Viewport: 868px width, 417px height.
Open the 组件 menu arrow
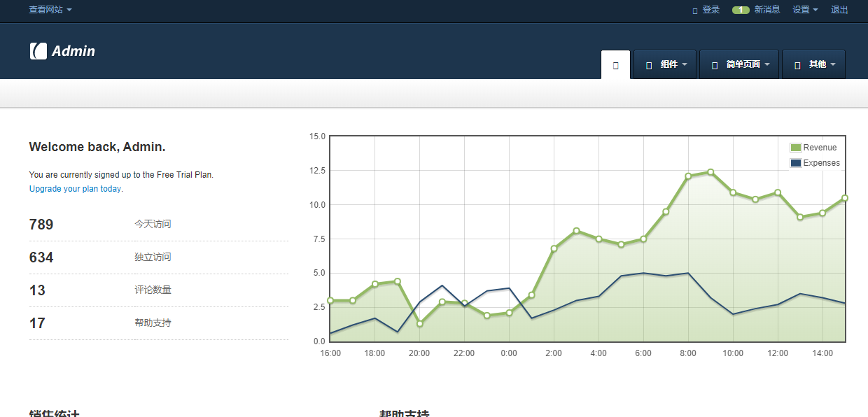pyautogui.click(x=685, y=65)
